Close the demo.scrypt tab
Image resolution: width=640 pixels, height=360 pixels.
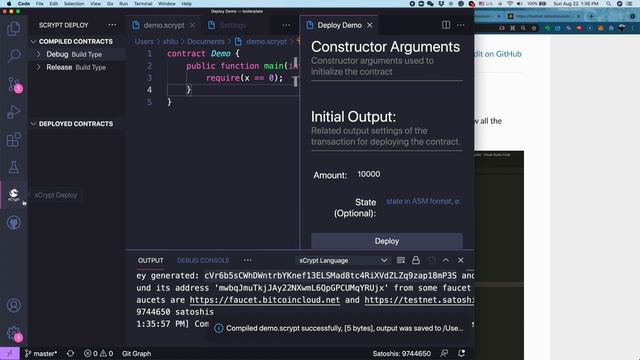(x=193, y=25)
